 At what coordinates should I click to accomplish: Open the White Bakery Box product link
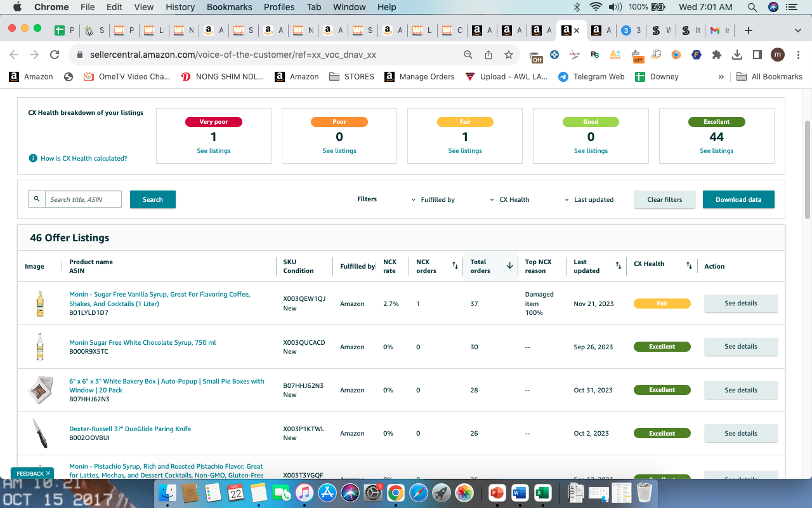tap(167, 385)
